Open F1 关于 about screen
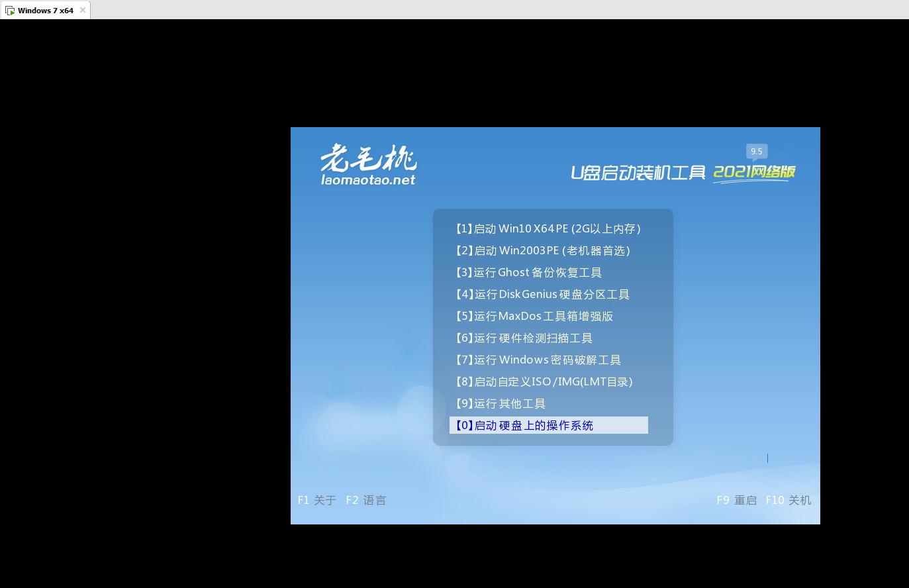 pos(316,500)
